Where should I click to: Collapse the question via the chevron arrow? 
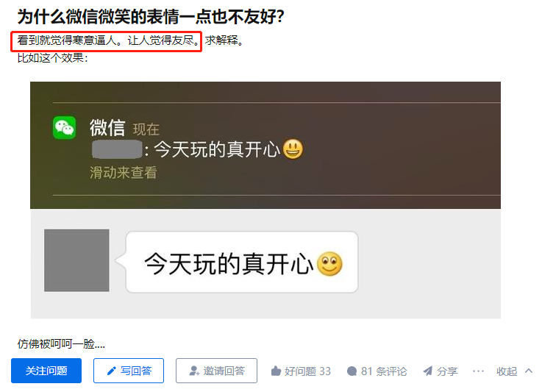529,371
